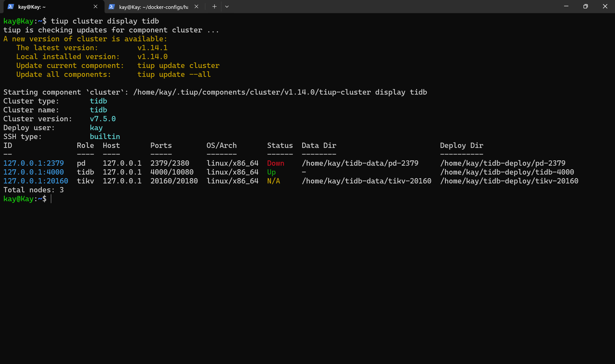Click the Status column header
The image size is (615, 364).
280,146
